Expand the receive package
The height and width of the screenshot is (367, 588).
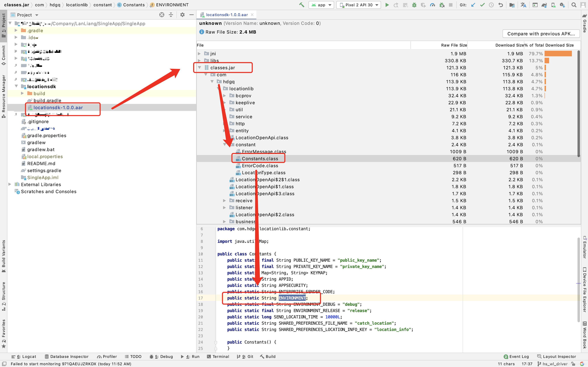pyautogui.click(x=224, y=200)
